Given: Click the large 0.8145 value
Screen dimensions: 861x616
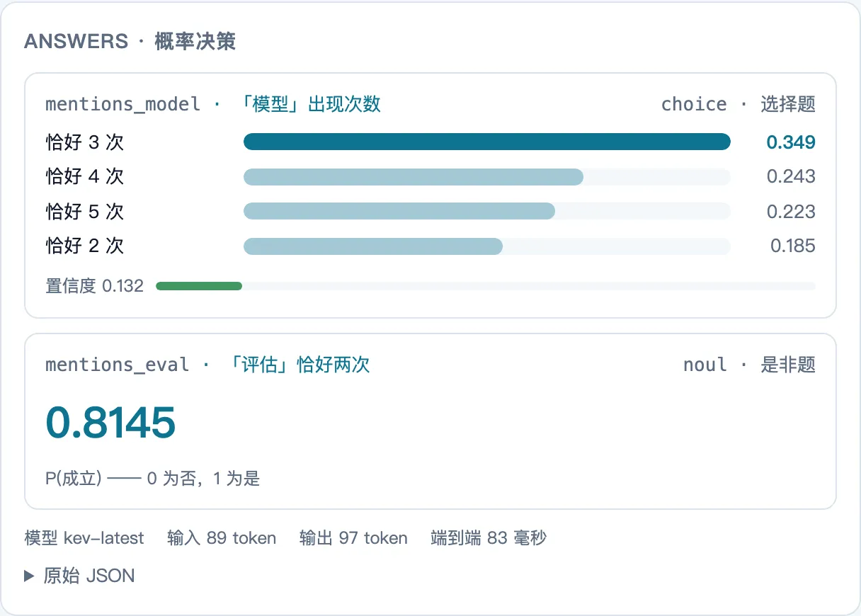Looking at the screenshot, I should coord(110,422).
